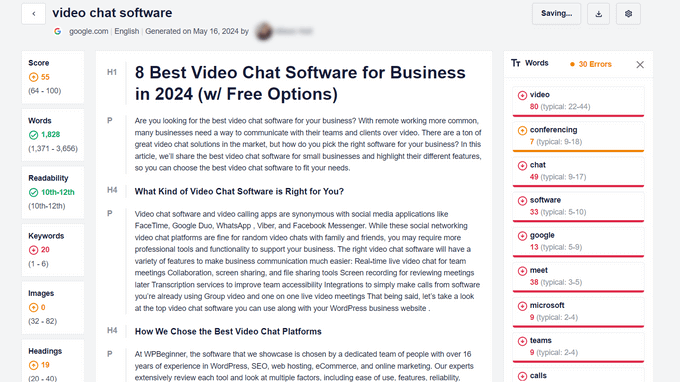Select the 'google' word card
The width and height of the screenshot is (680, 382).
pos(578,242)
